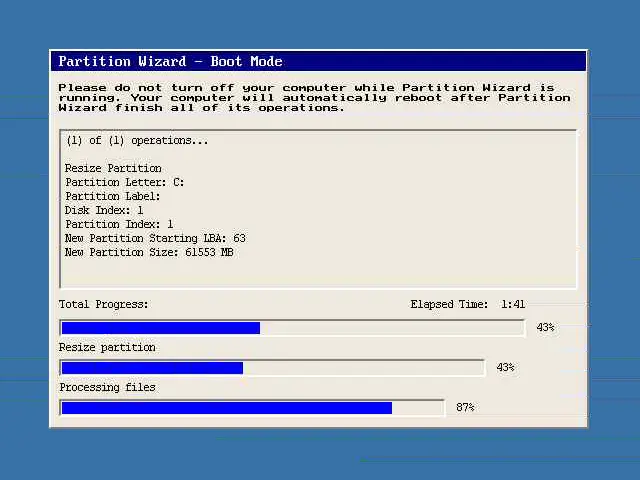
Task: Click the "Processing files" label
Action: pyautogui.click(x=107, y=387)
